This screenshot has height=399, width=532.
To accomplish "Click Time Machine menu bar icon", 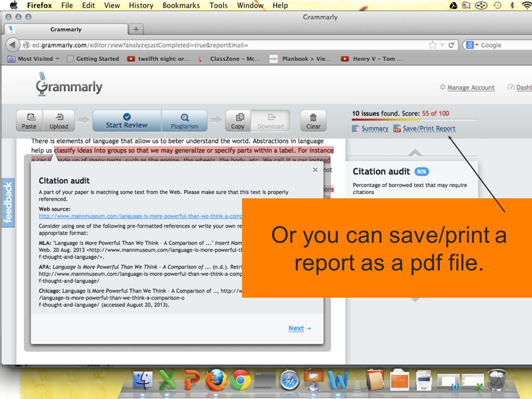I will tap(497, 5).
